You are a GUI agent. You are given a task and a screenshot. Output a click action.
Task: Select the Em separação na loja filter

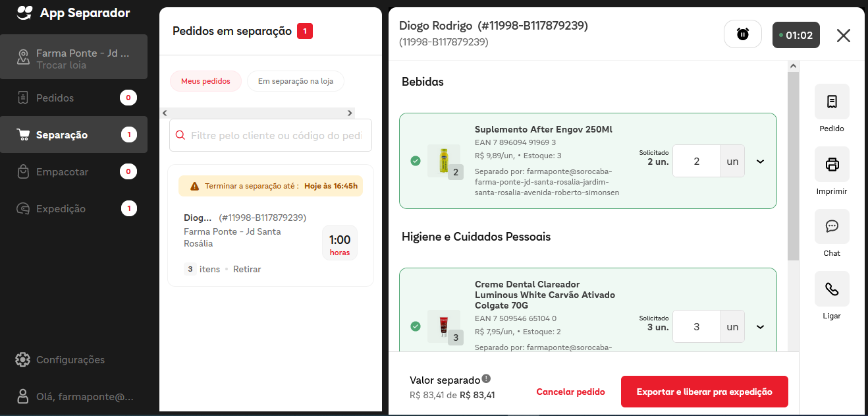[x=295, y=81]
